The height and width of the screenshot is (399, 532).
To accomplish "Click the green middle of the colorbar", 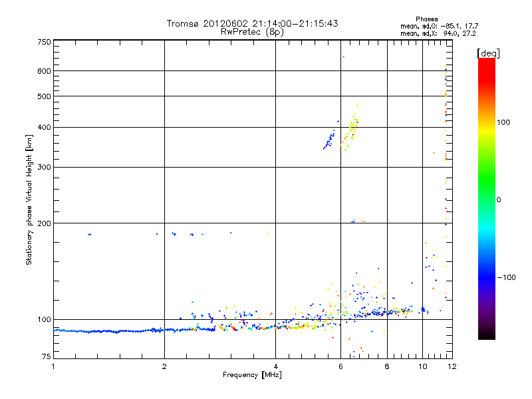I will pyautogui.click(x=487, y=190).
